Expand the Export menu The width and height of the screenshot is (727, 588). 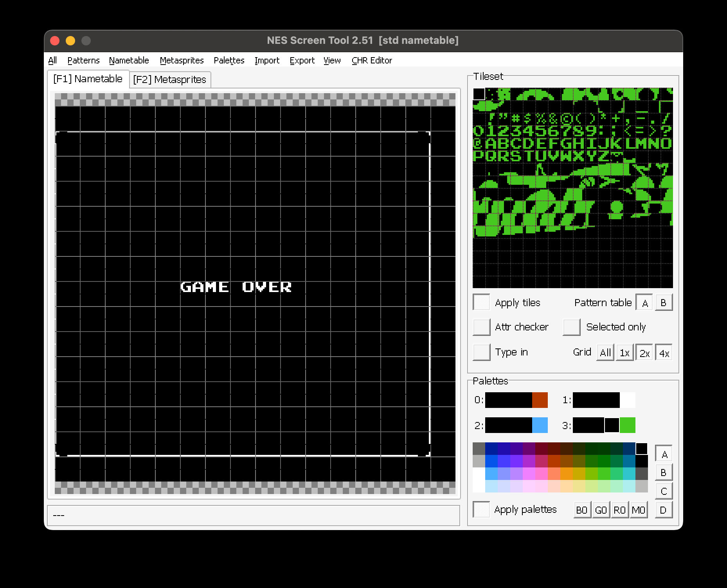click(x=302, y=60)
